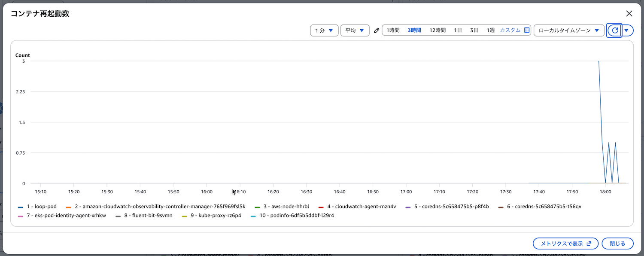Click the pencil edit icon

(x=377, y=30)
